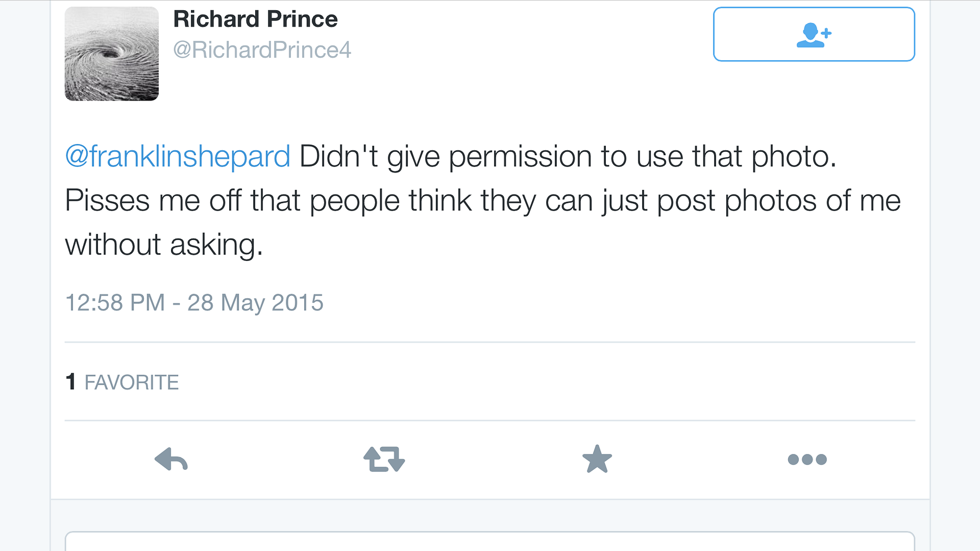Click the words "photos of me"
Viewport: 980px width, 551px height.
(x=813, y=200)
